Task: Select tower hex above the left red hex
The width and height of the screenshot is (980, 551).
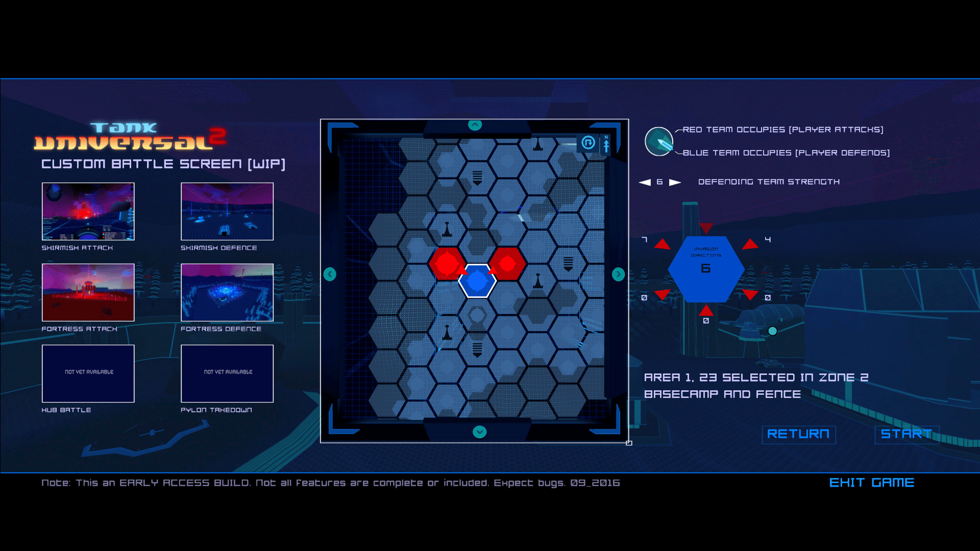Action: click(447, 230)
